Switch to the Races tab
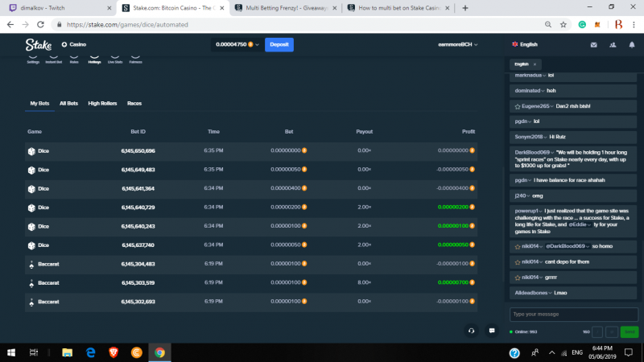Image resolution: width=644 pixels, height=362 pixels. tap(134, 104)
